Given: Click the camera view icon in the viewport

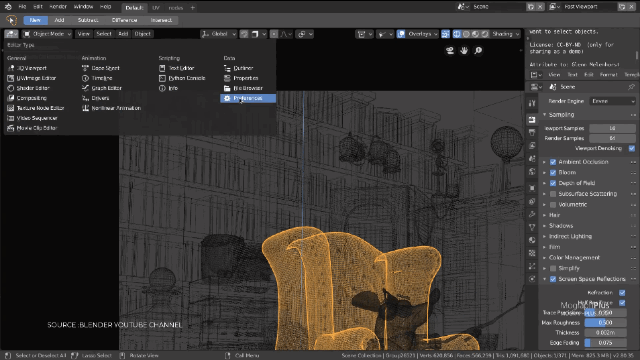Looking at the screenshot, I should 450,50.
